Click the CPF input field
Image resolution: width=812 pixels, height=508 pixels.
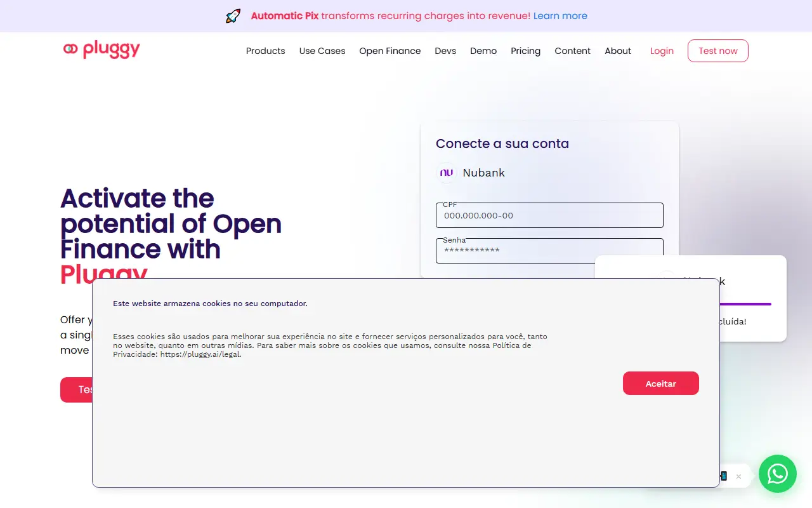(549, 215)
